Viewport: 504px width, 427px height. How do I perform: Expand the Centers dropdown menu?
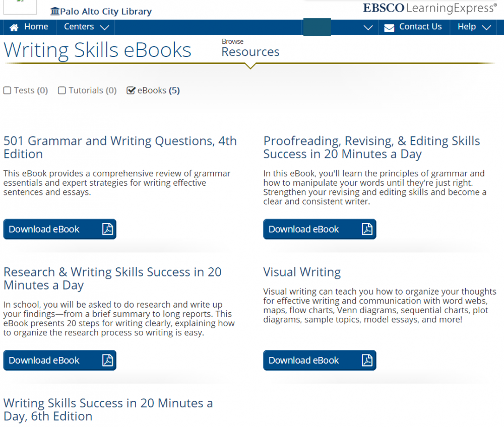[x=86, y=27]
